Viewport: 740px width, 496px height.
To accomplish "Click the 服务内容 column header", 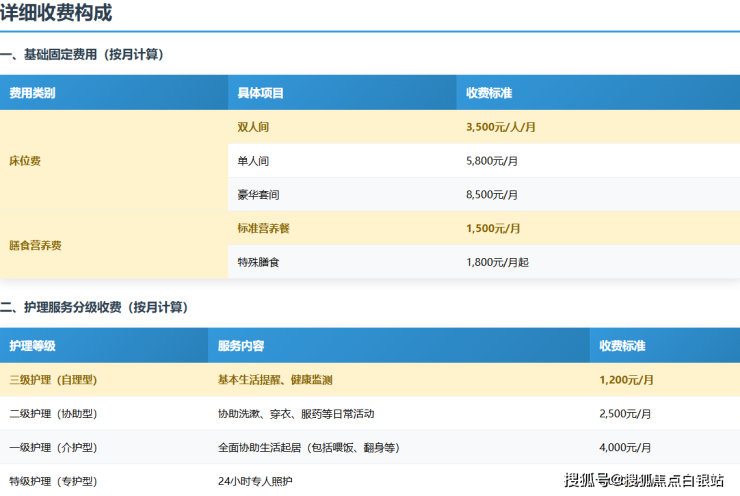I will (x=241, y=346).
